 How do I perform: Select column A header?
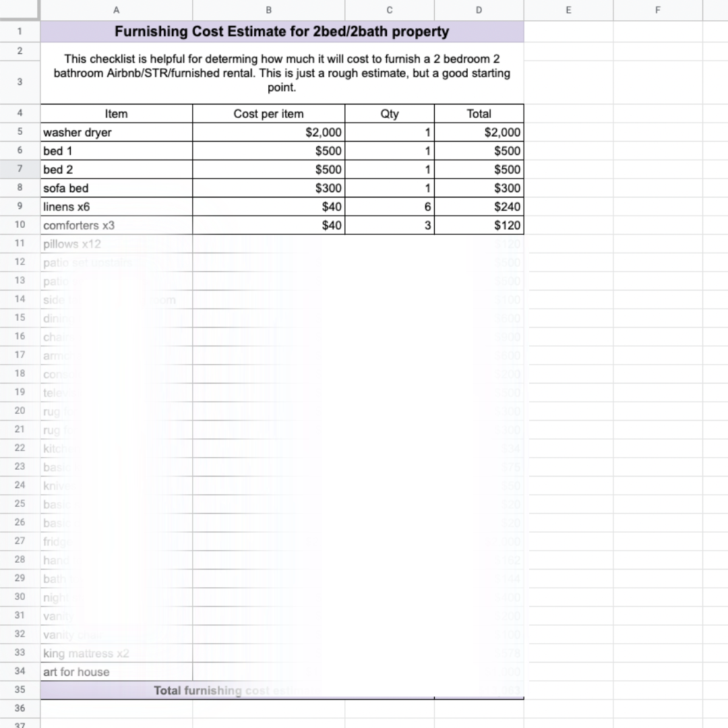[x=116, y=9]
